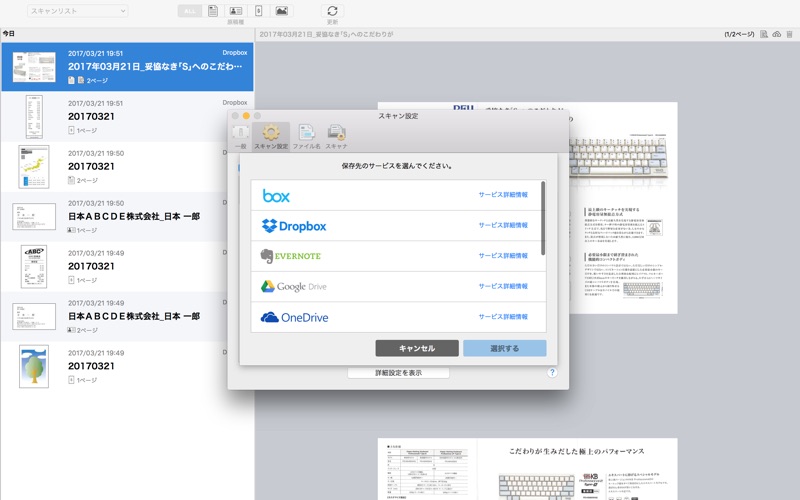Screen dimensions: 800x500
Task: Click the 詳細設定を表示 button
Action: 398,373
